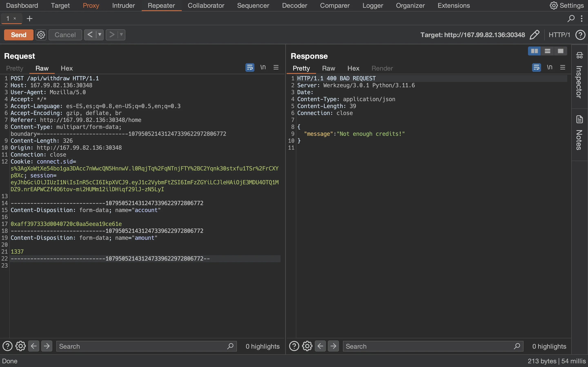Expand previous request navigation arrow
Image resolution: width=588 pixels, height=367 pixels.
[99, 35]
